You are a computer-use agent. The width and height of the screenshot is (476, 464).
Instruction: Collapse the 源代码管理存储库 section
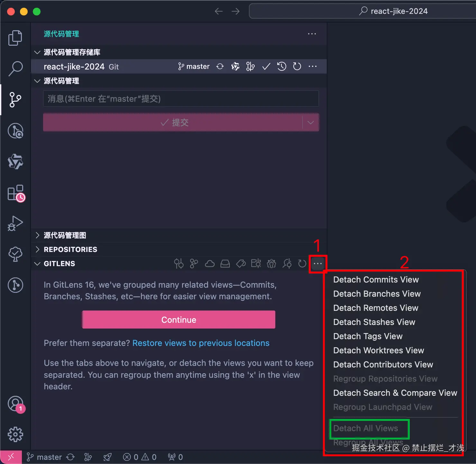click(37, 52)
